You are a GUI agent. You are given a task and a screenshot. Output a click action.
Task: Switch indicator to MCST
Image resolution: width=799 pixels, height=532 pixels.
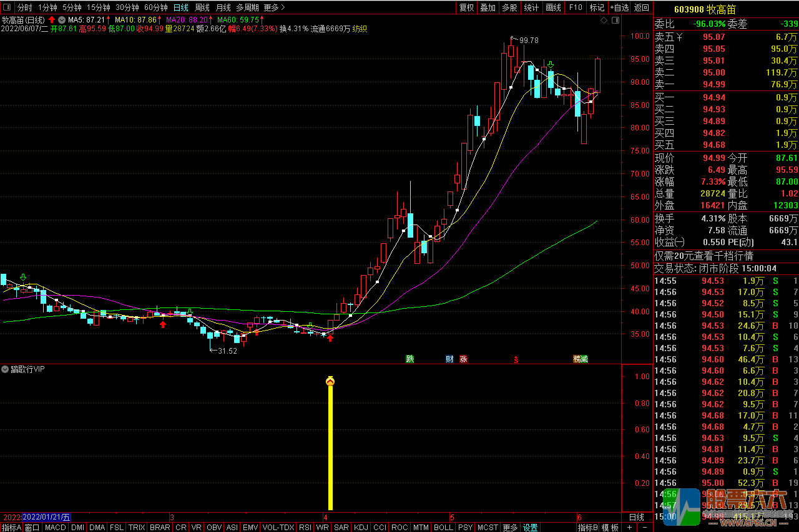pyautogui.click(x=488, y=528)
